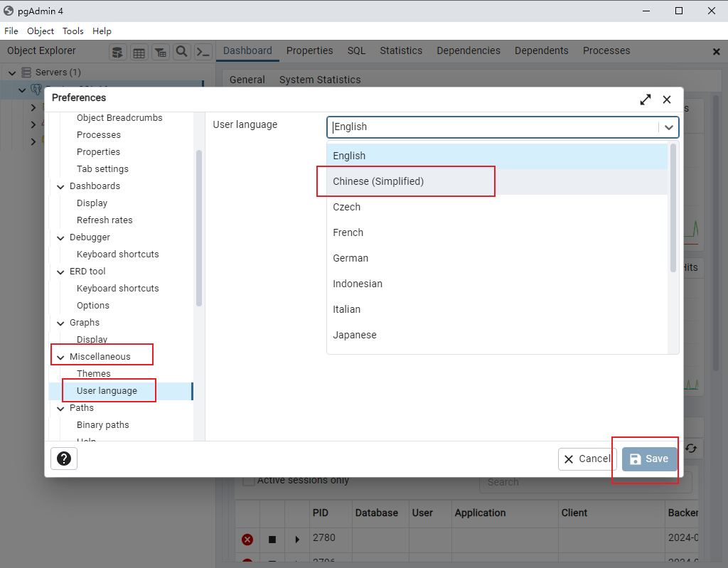Click the Search objects magnifier icon
The height and width of the screenshot is (568, 728).
pyautogui.click(x=181, y=50)
